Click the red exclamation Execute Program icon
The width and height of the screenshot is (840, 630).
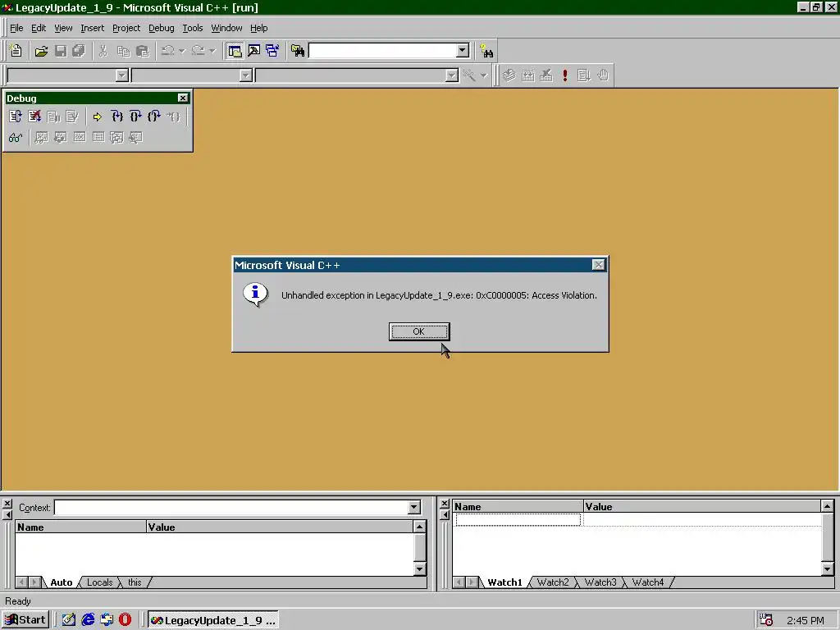click(564, 75)
